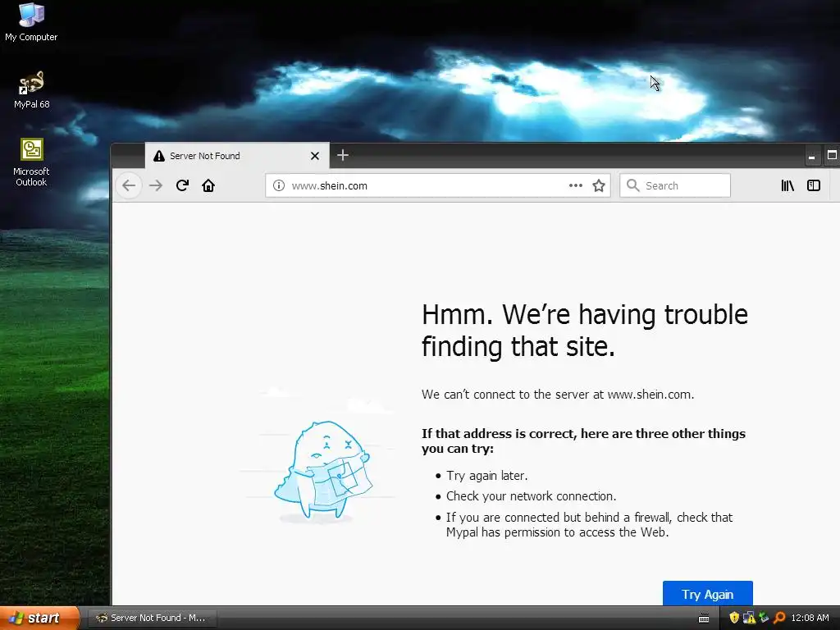Maximize the MyPal browser window
840x630 pixels.
pyautogui.click(x=832, y=156)
